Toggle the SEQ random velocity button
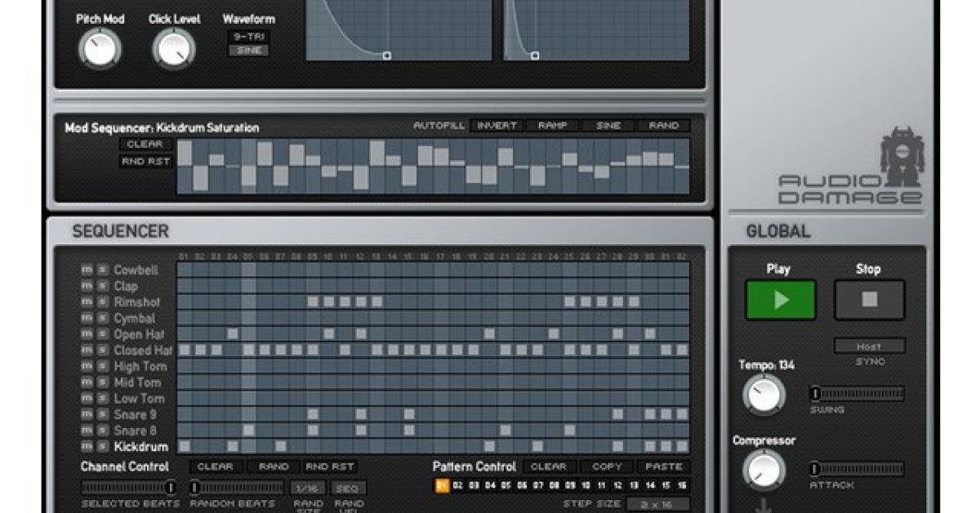The width and height of the screenshot is (980, 513). 349,488
